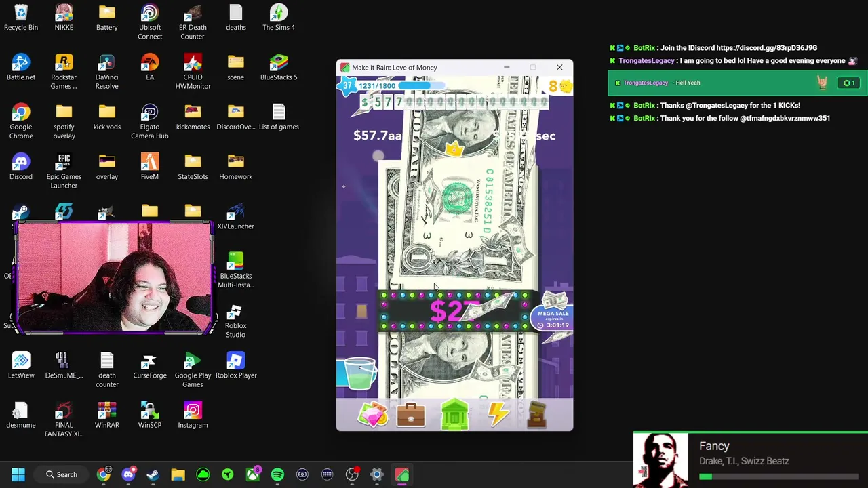Click the rolling money counter display

click(x=454, y=102)
